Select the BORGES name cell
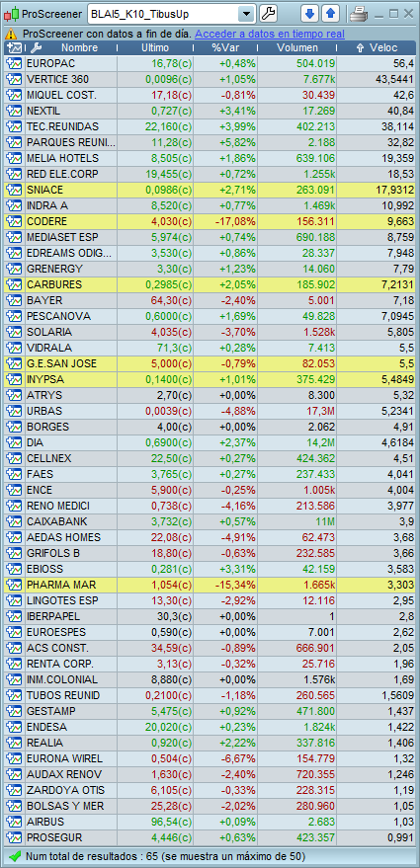 pos(71,427)
